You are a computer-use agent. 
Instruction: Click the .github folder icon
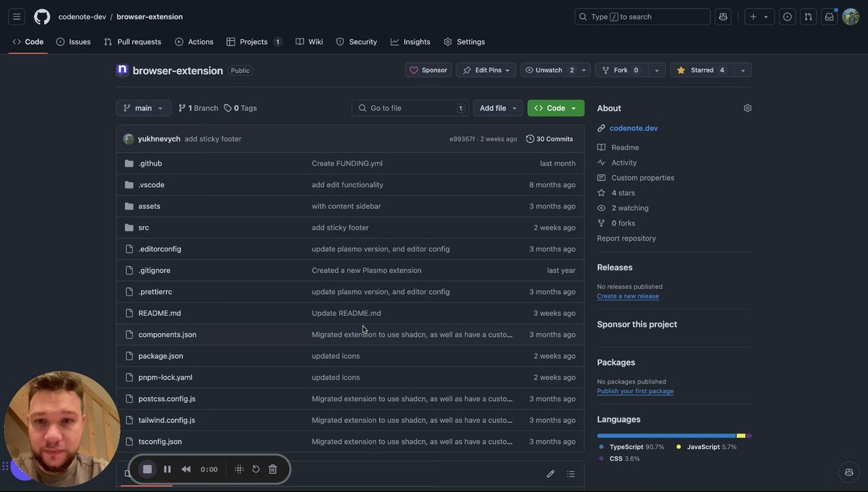[x=129, y=163]
